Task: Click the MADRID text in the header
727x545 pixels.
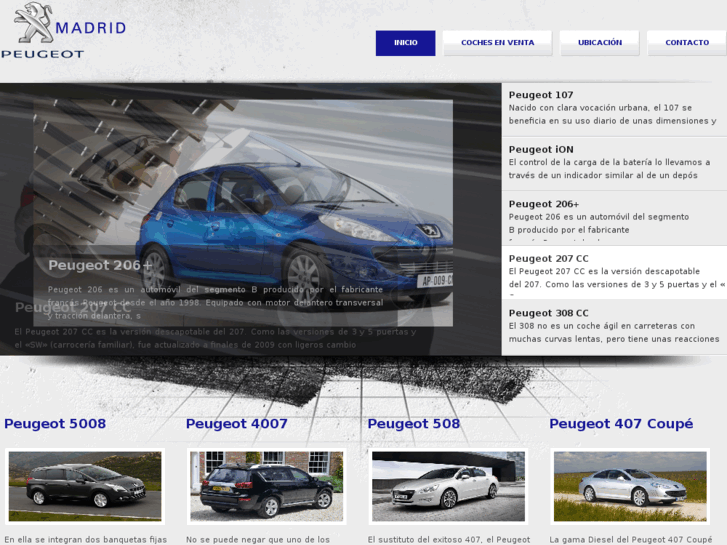Action: (90, 28)
